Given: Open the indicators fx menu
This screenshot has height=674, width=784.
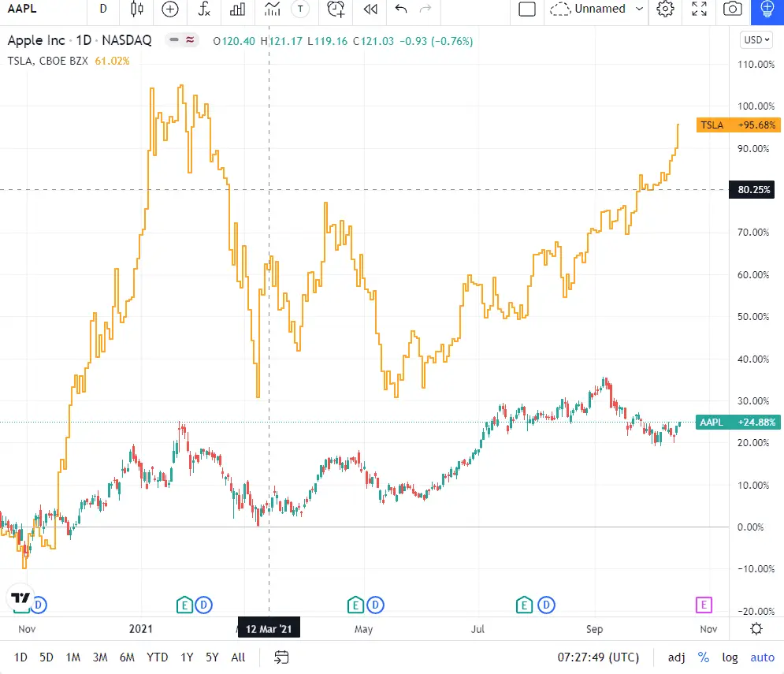Looking at the screenshot, I should tap(204, 9).
